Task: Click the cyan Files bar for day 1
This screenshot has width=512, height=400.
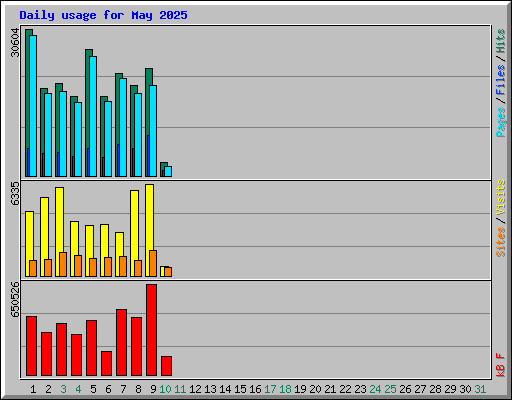Action: 33,106
